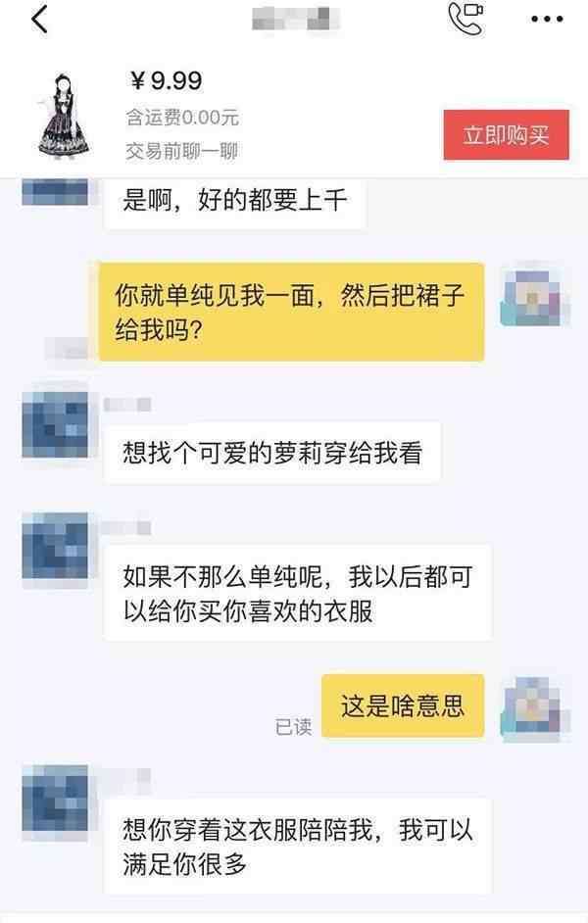The image size is (588, 923).
Task: Tap sender avatar beside 想找个可爱的萝莉 message
Action: [55, 424]
